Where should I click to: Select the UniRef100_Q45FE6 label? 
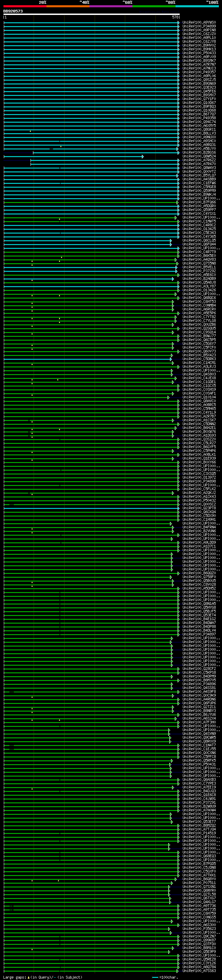(x=199, y=91)
